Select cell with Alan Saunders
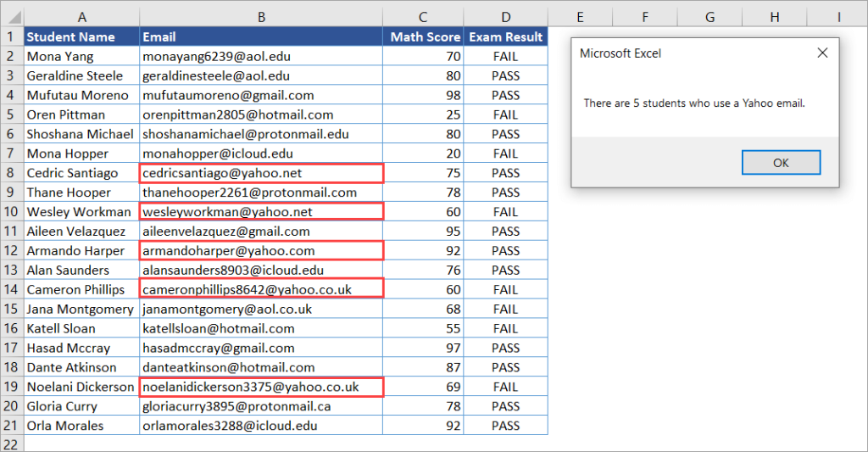The height and width of the screenshot is (452, 868). tap(81, 270)
